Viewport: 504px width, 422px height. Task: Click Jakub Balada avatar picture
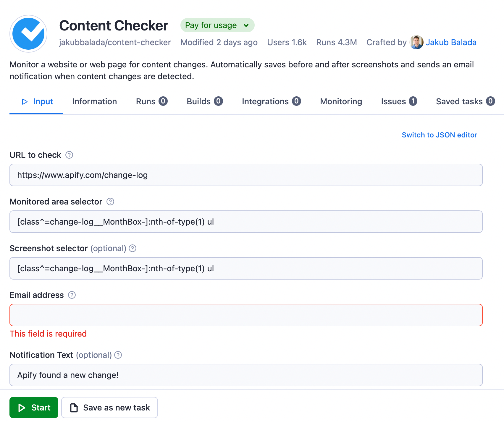[x=416, y=42]
